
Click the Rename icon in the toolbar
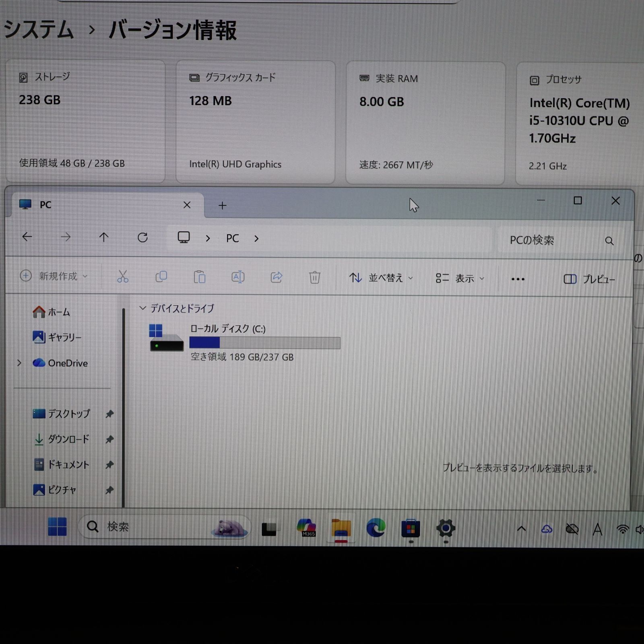(237, 277)
